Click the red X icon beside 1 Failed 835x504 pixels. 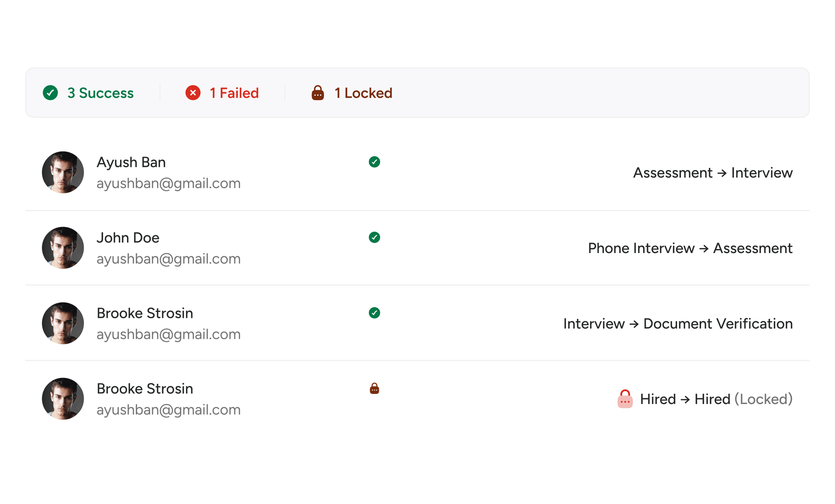[x=193, y=93]
